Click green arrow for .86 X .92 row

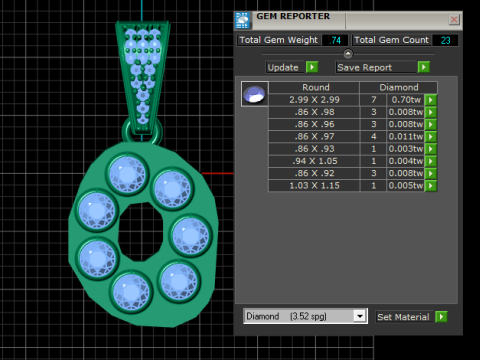(x=431, y=173)
